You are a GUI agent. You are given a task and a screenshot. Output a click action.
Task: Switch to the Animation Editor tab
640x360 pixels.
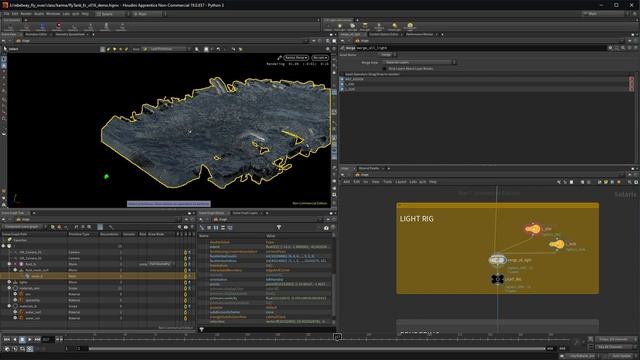click(36, 34)
